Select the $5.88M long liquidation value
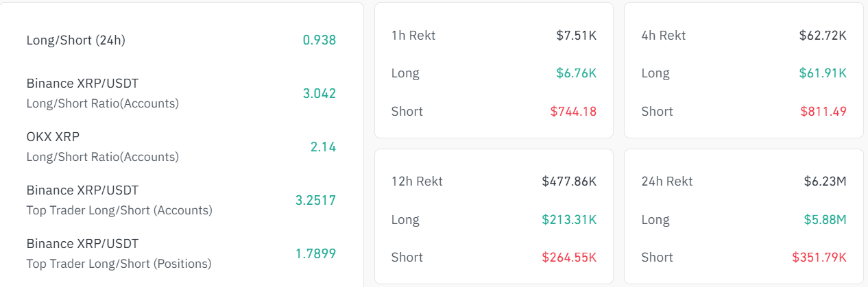 click(825, 220)
